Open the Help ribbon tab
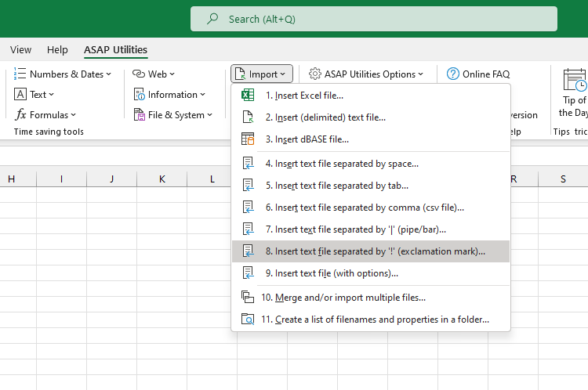Viewport: 588px width, 390px height. click(57, 49)
